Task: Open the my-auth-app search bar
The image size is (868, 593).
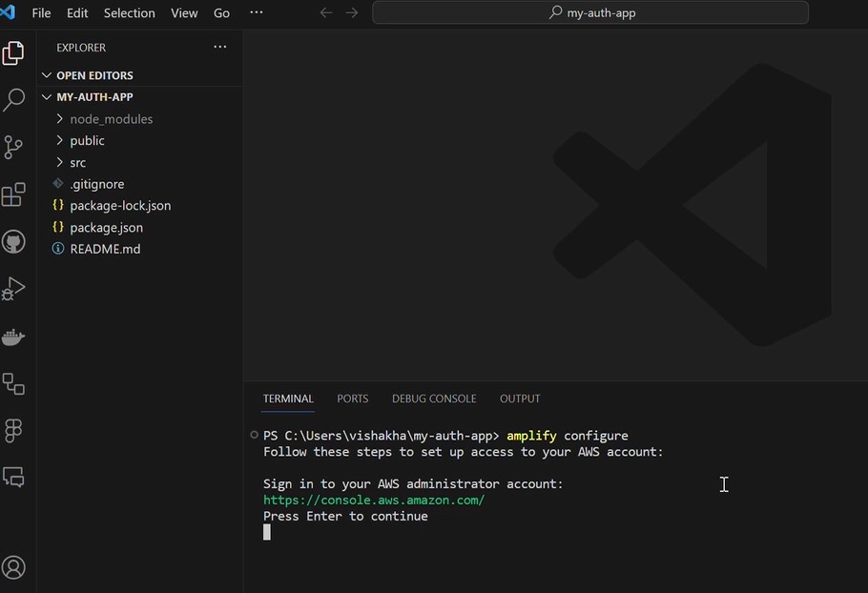Action: [589, 12]
